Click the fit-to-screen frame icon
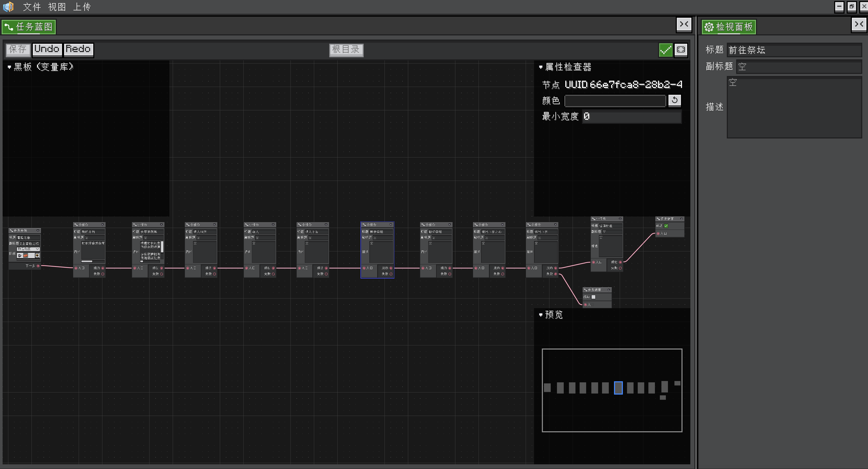This screenshot has height=469, width=868. point(681,50)
